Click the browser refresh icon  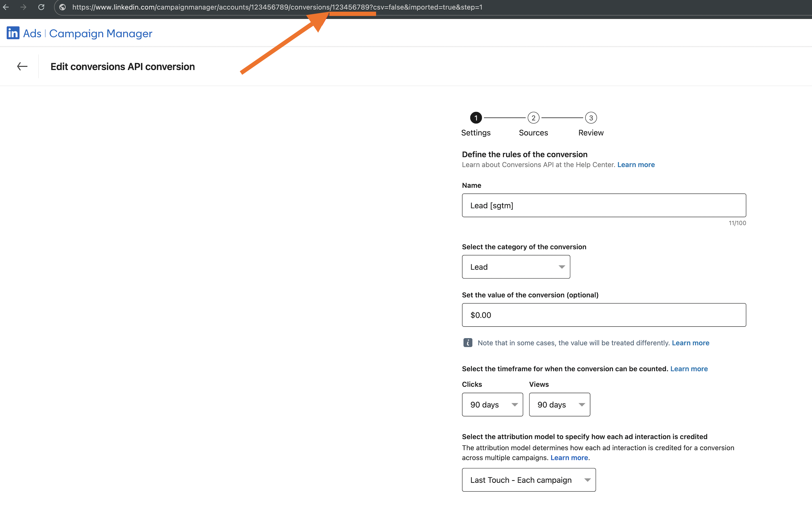(x=42, y=7)
